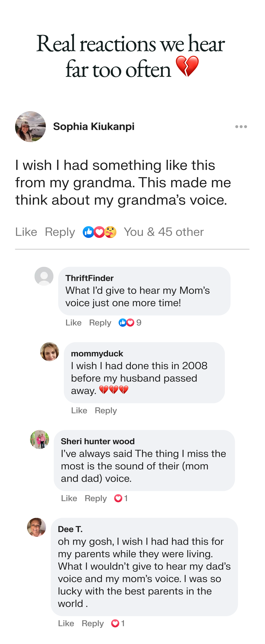The image size is (265, 644).
Task: Reply to Sophia Kiukanpi's main post
Action: pos(60,232)
